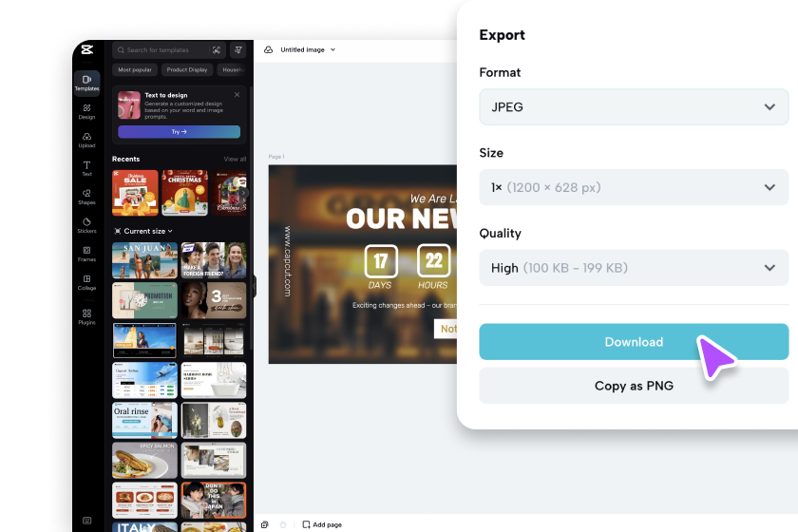Expand the Format JPEG dropdown
Viewport: 798px width, 532px height.
[634, 107]
